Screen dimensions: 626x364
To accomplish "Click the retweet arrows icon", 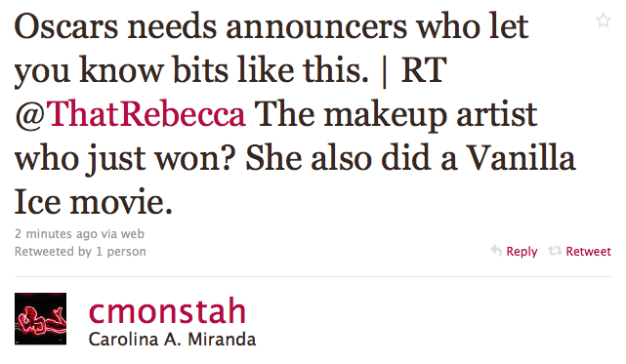I will 555,251.
